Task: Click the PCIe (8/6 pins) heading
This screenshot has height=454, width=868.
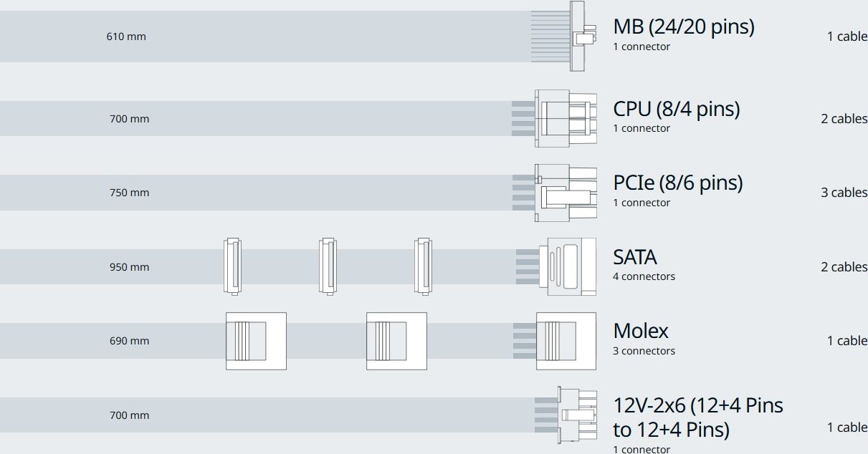Action: (x=678, y=183)
